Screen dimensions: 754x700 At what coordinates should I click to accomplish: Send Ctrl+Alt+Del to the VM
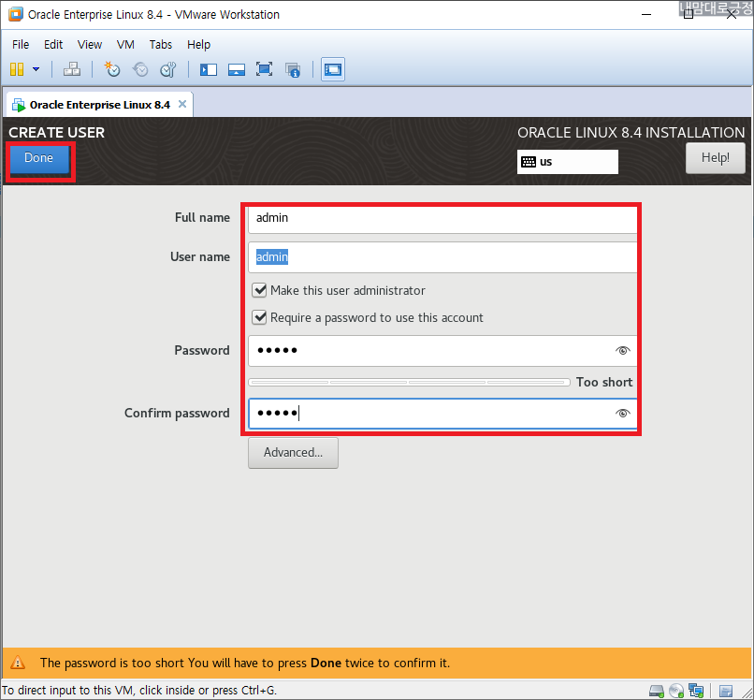pos(72,69)
